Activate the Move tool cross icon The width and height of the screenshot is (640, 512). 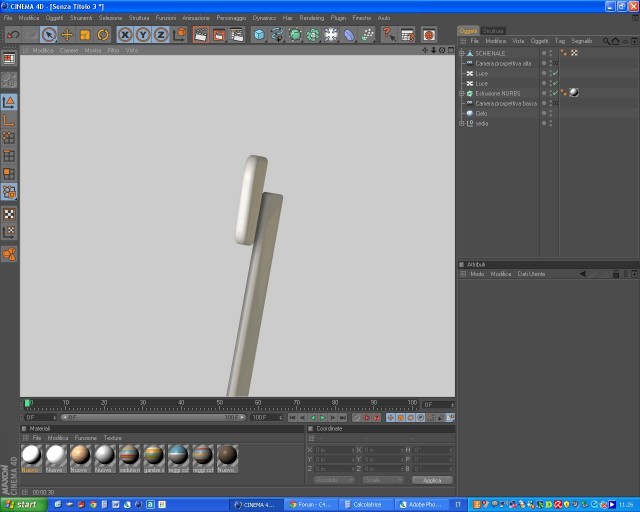point(67,35)
